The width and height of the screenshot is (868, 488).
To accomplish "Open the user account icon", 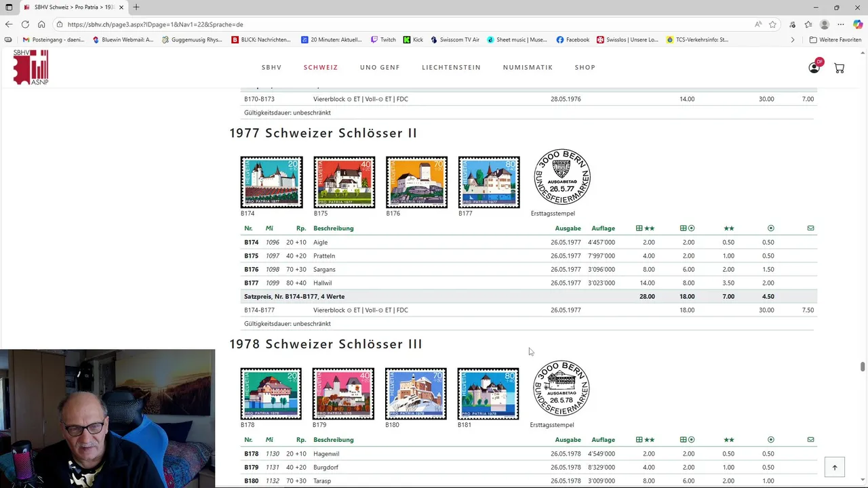I will point(814,67).
